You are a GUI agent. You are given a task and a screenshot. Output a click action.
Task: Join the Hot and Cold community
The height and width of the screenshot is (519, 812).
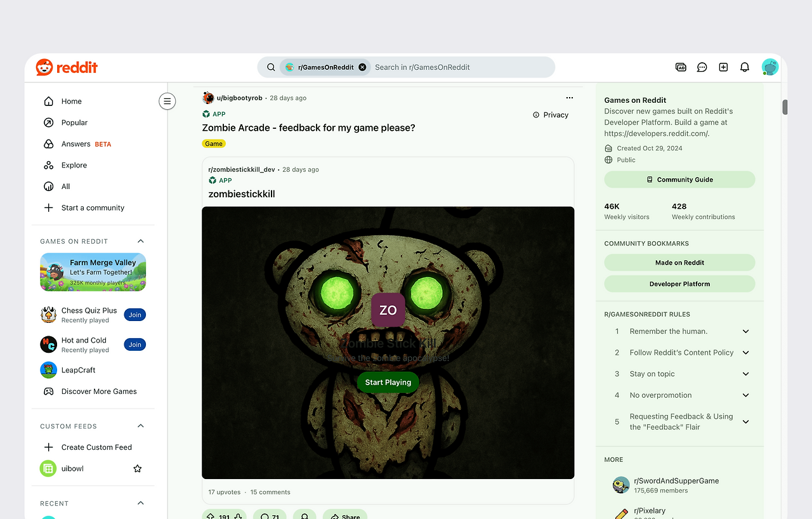(x=135, y=345)
